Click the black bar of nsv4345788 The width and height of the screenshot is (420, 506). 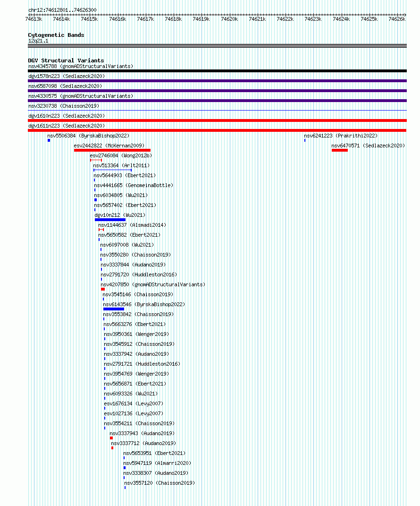pyautogui.click(x=217, y=71)
